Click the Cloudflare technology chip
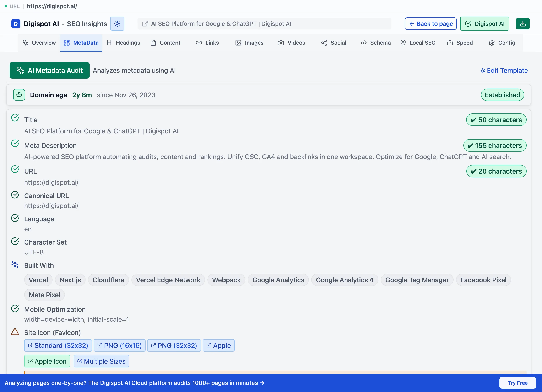The height and width of the screenshot is (392, 542). tap(108, 280)
